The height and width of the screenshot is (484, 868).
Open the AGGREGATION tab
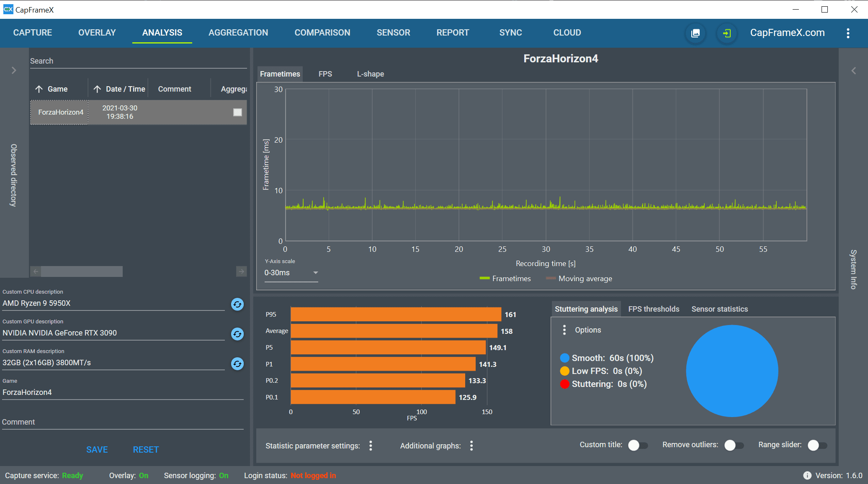coord(238,33)
